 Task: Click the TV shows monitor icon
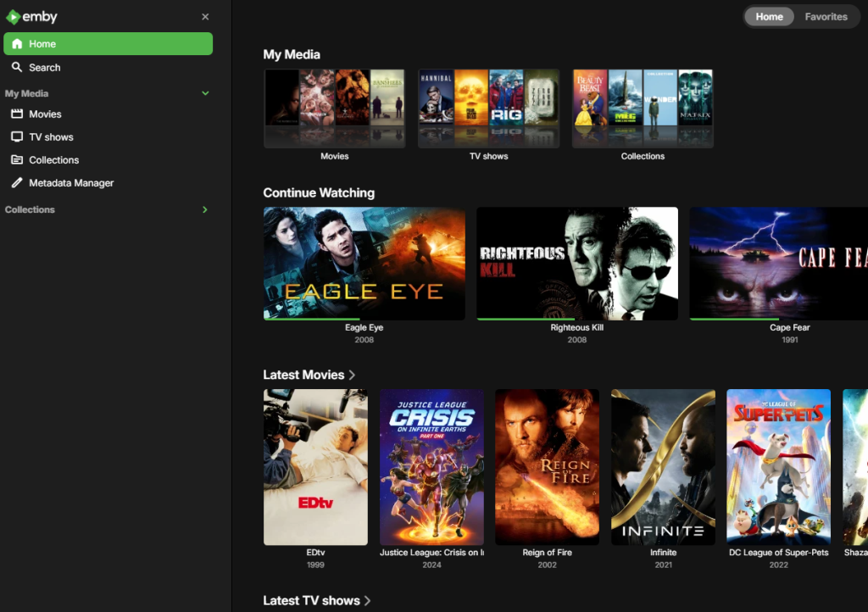point(17,136)
